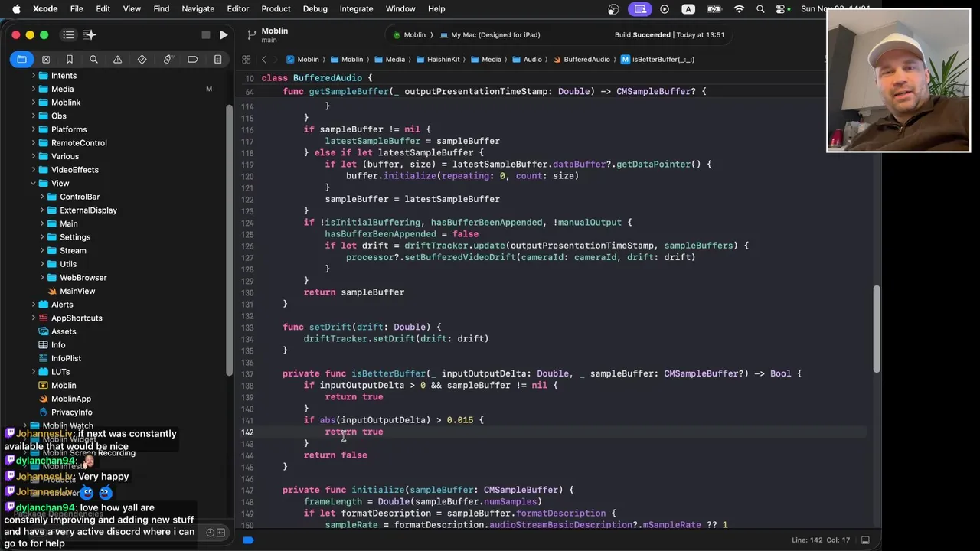Image resolution: width=980 pixels, height=551 pixels.
Task: Stop the running scheme
Action: tap(205, 34)
